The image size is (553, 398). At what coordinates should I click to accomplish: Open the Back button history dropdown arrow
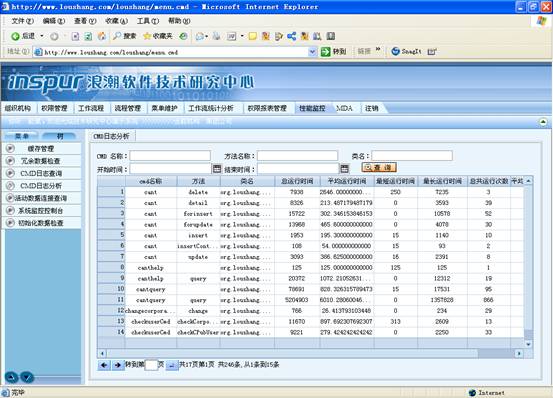42,36
